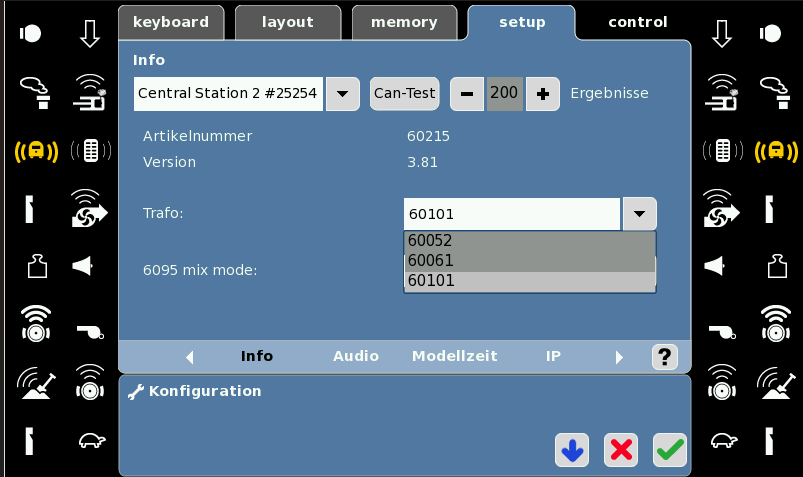
Task: Open the Central Station 2 device dropdown arrow
Action: click(343, 94)
